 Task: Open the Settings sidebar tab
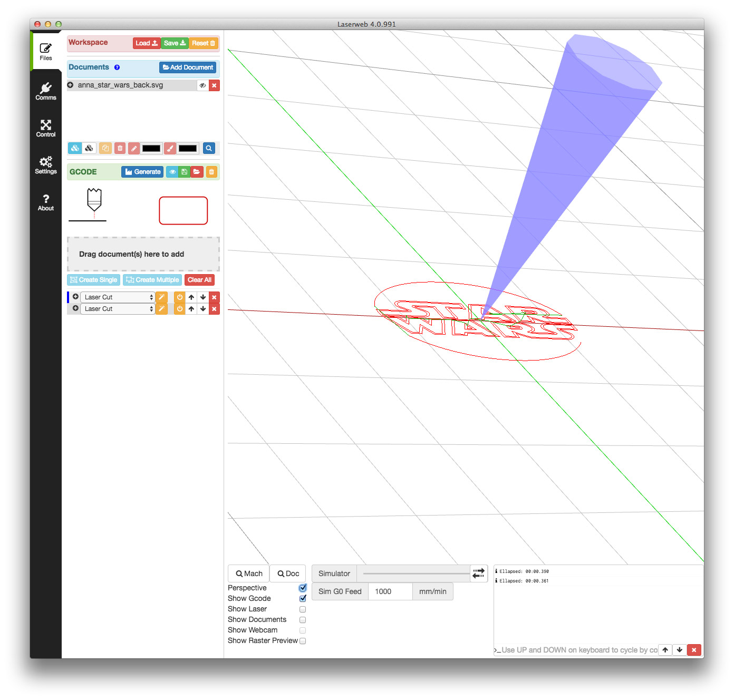pyautogui.click(x=46, y=165)
